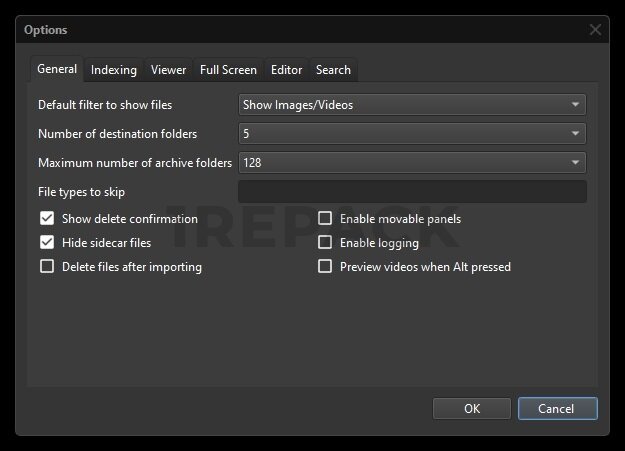Viewport: 625px width, 451px height.
Task: Uncheck Show delete confirmation
Action: click(x=47, y=219)
